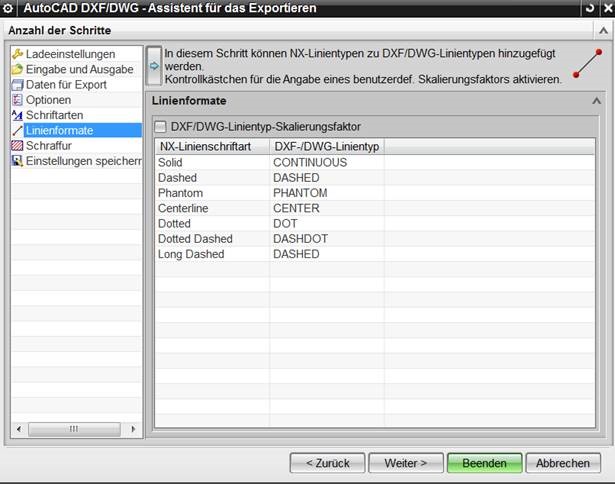The height and width of the screenshot is (484, 615).
Task: Click the Daten für Export icon
Action: coord(17,85)
